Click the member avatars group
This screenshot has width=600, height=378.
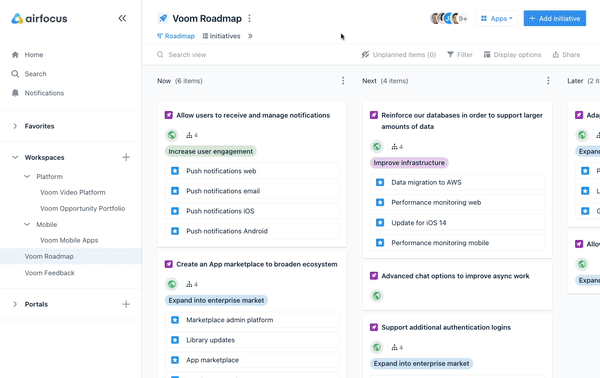point(449,18)
